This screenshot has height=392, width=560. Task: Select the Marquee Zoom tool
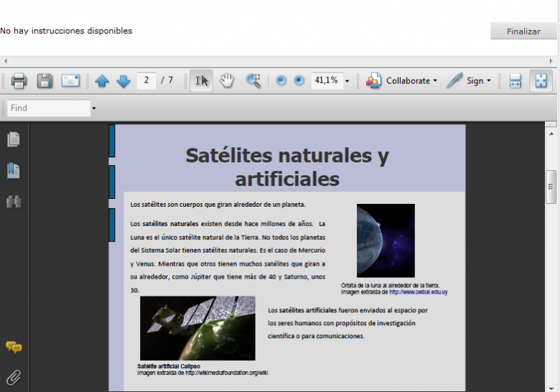pos(253,80)
